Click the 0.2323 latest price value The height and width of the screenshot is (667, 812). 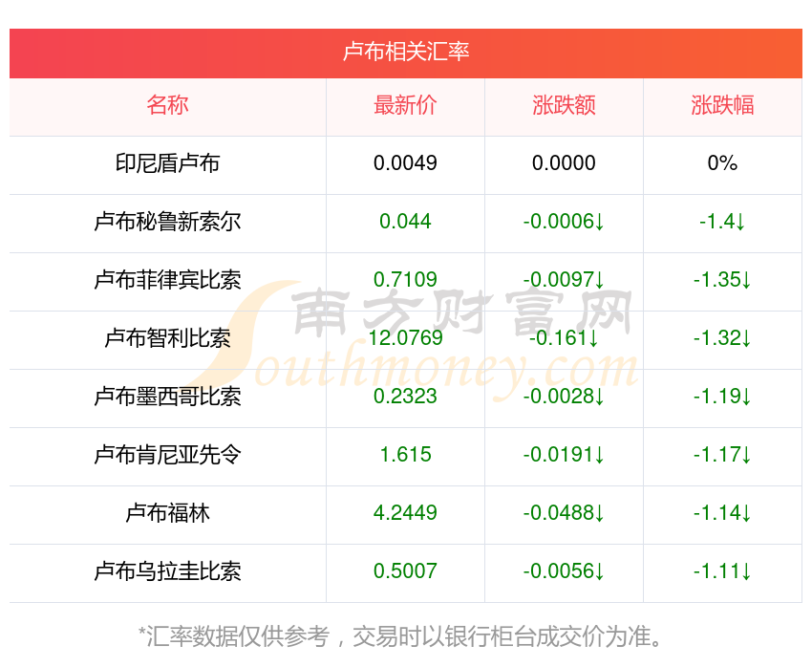(405, 397)
